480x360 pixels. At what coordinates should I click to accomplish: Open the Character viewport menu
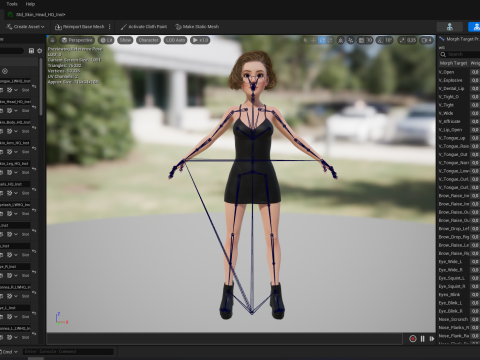148,40
